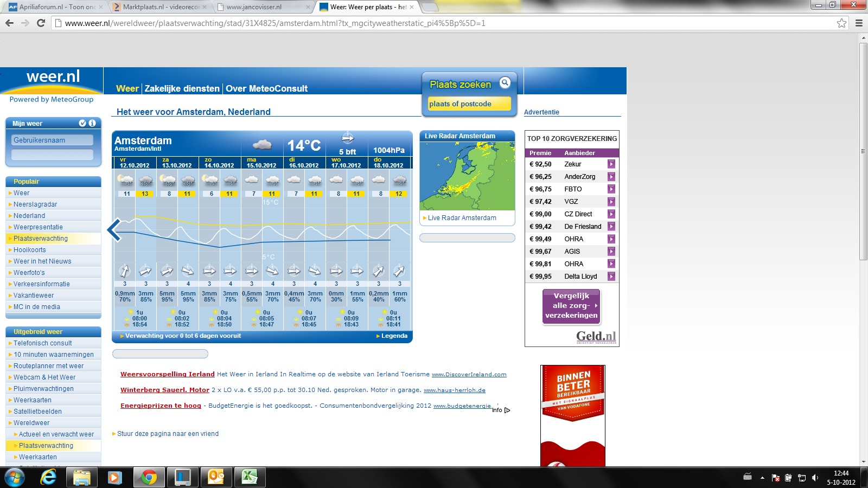Open Outlook from the taskbar
The height and width of the screenshot is (488, 868).
coord(216,477)
